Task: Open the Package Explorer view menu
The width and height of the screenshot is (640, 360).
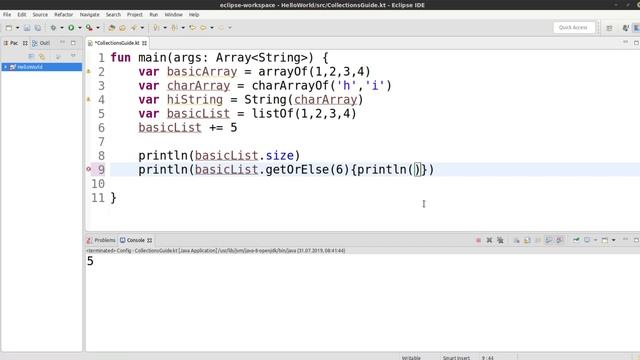Action: 73,56
